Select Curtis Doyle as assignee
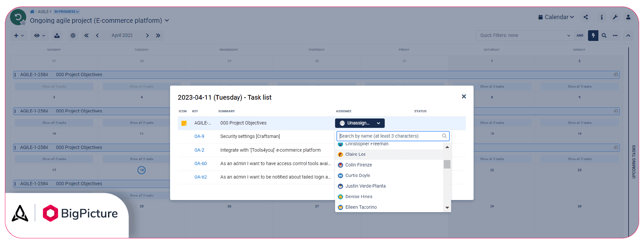This screenshot has height=245, width=644. [x=389, y=176]
